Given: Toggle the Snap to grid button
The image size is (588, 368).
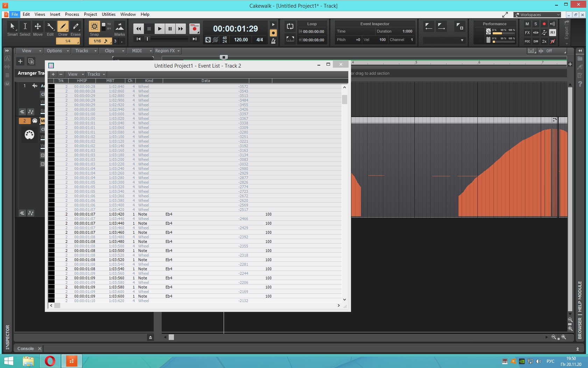Looking at the screenshot, I should pos(94,27).
